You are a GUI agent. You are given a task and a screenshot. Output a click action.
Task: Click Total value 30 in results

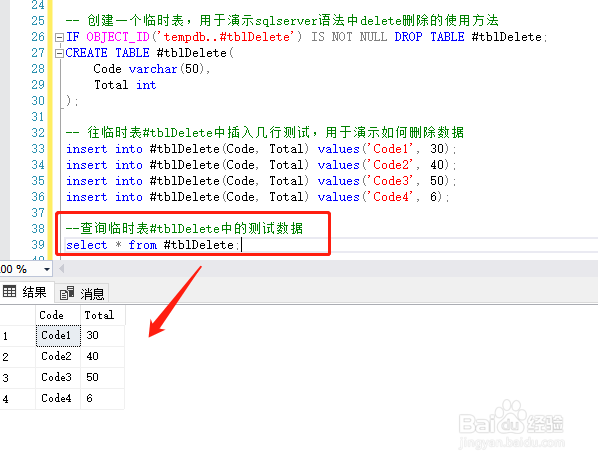(x=103, y=336)
